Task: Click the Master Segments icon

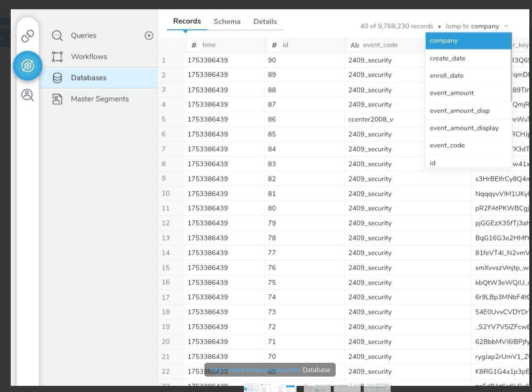Action: tap(57, 99)
